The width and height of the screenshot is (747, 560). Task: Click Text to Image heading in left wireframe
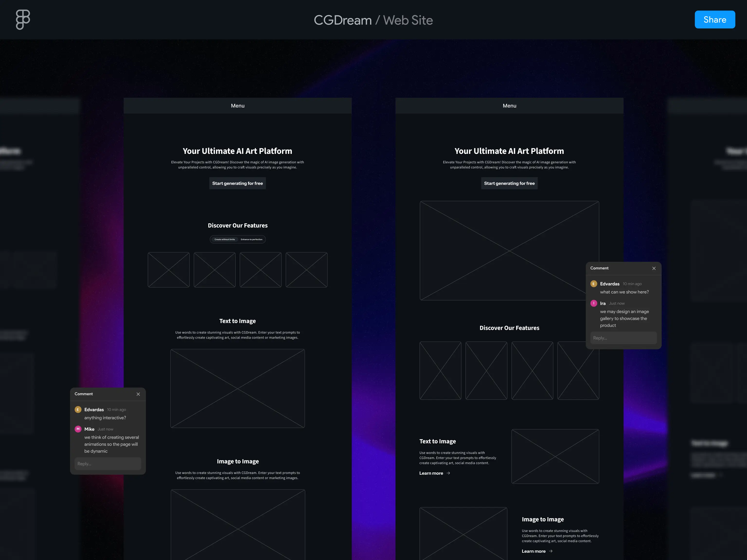coord(237,321)
